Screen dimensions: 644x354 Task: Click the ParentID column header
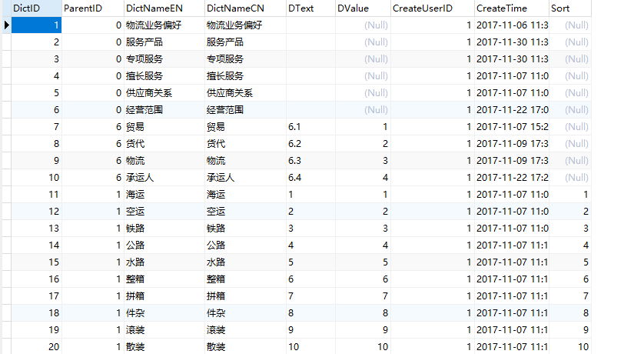[93, 8]
